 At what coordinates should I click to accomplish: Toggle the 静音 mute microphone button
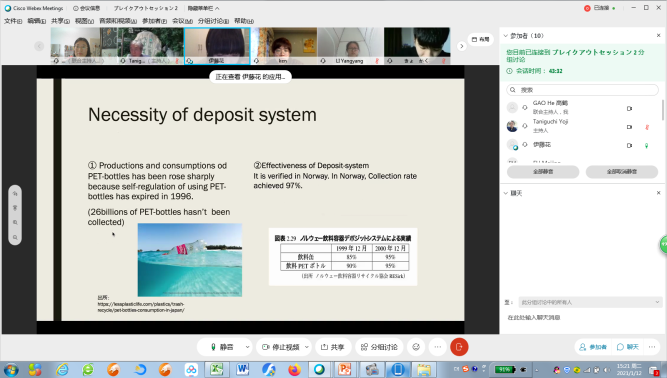pos(222,347)
